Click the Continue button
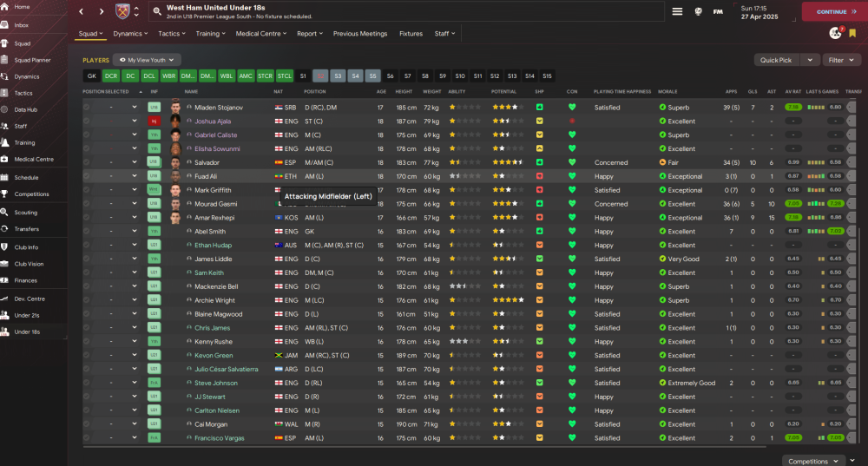868x466 pixels. (835, 11)
